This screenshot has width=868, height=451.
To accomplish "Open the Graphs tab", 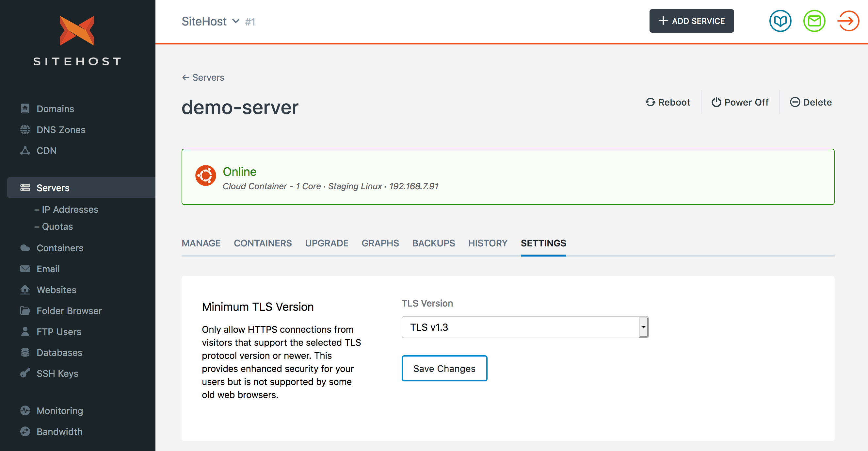I will pyautogui.click(x=380, y=243).
